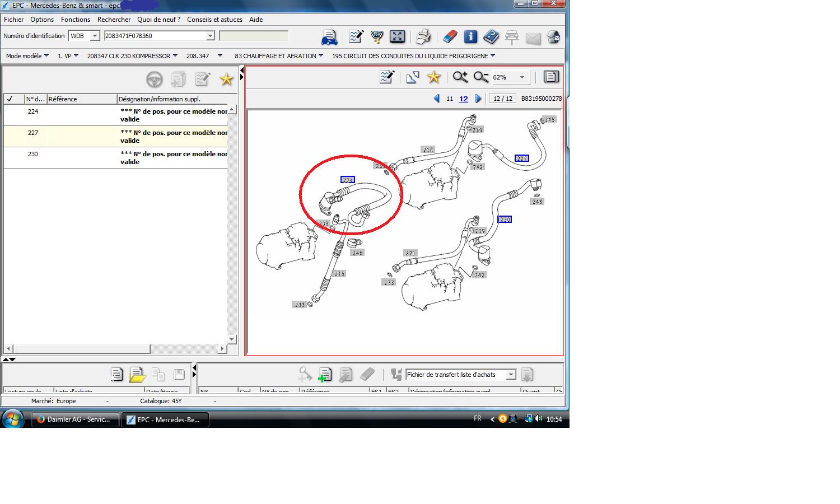Click highlighted 227 label in diagram
This screenshot has width=840, height=504.
tap(522, 158)
